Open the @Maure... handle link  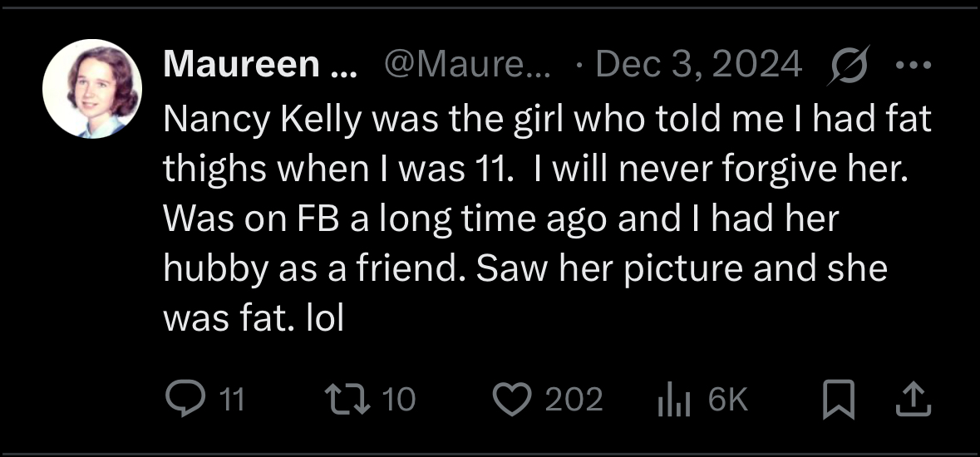tap(467, 64)
